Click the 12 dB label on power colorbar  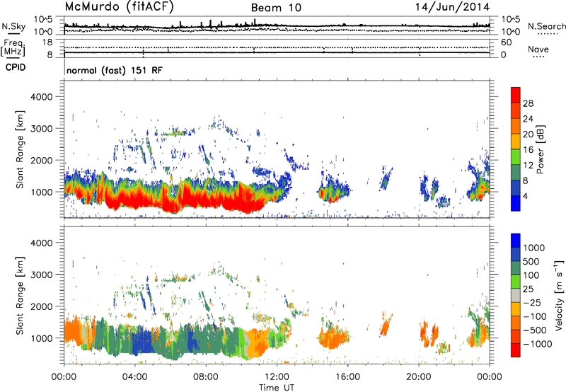(528, 166)
